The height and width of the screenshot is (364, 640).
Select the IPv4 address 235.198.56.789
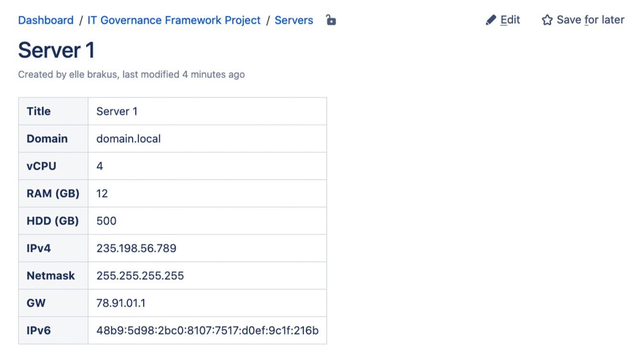click(136, 248)
